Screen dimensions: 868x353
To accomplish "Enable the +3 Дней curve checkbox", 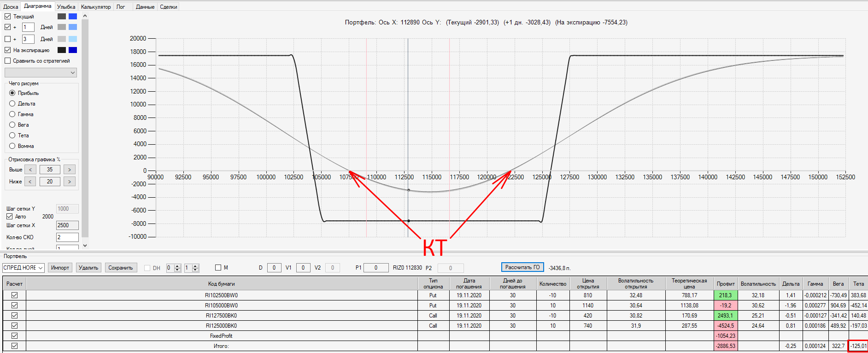I will pos(8,39).
